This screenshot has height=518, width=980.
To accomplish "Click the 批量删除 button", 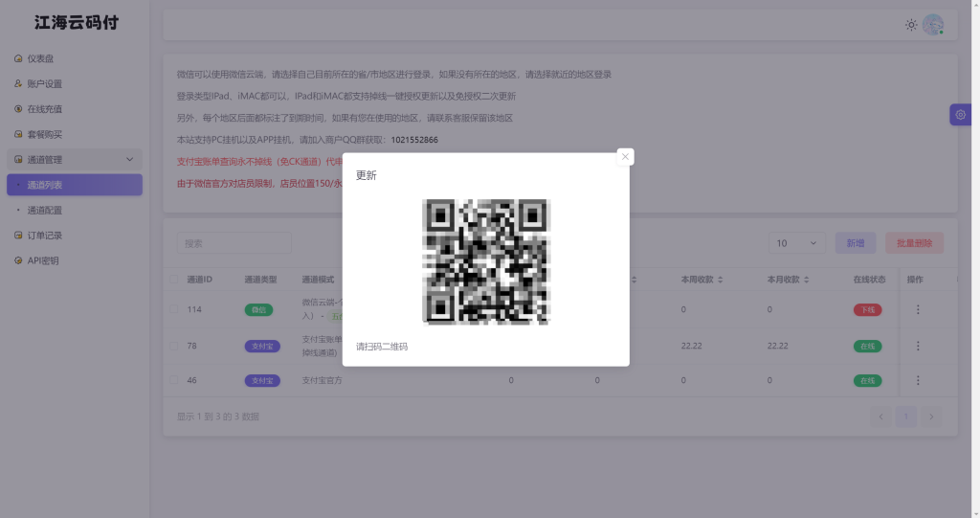I will pyautogui.click(x=914, y=243).
